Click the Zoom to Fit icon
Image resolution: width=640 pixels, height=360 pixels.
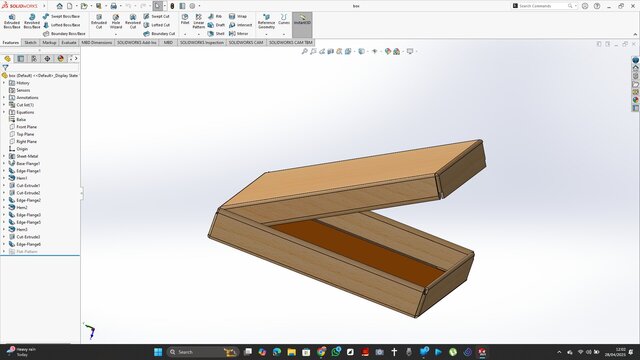[x=304, y=51]
